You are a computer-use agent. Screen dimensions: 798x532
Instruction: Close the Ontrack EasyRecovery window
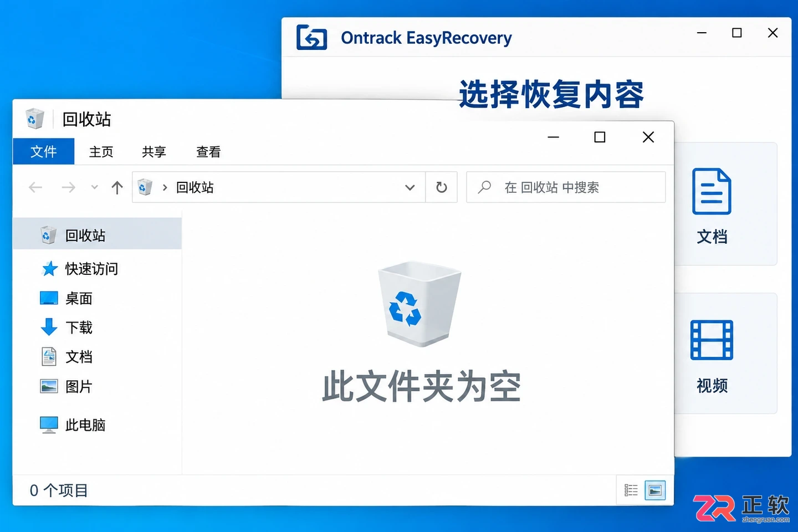[773, 33]
